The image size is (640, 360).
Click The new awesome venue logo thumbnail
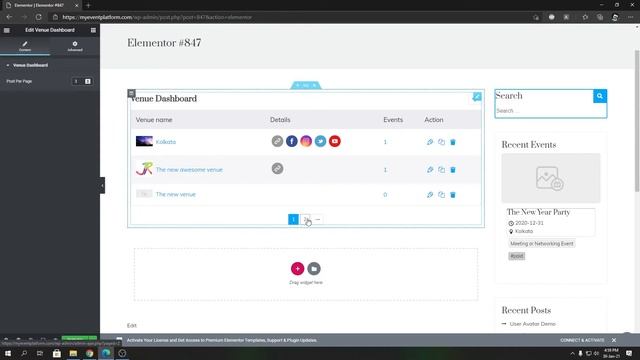(144, 169)
